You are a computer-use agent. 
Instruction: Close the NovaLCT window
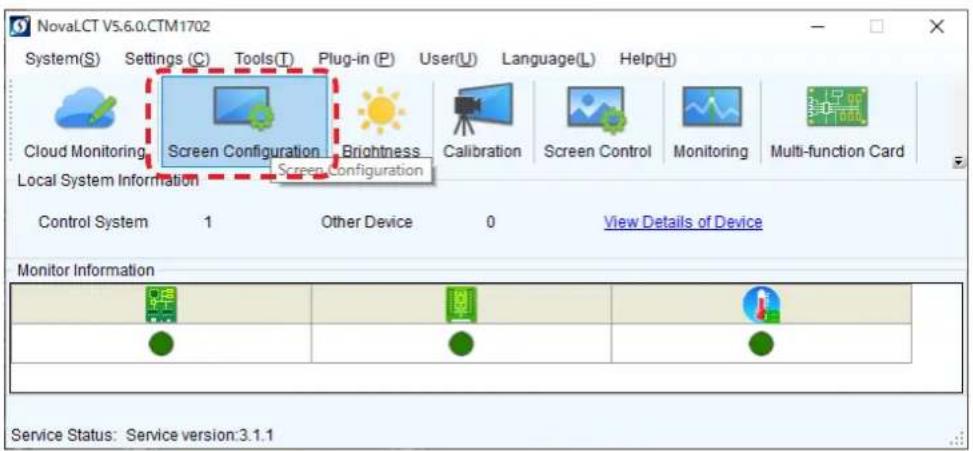pyautogui.click(x=936, y=27)
